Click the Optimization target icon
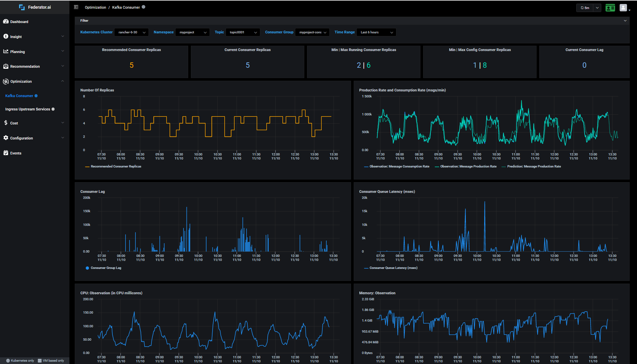This screenshot has height=364, width=637. (x=6, y=81)
